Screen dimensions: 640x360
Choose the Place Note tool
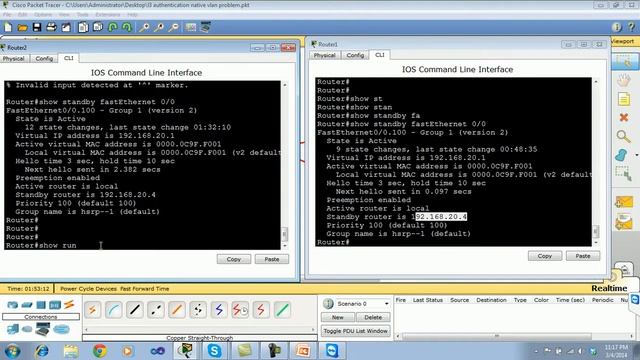coord(624,99)
